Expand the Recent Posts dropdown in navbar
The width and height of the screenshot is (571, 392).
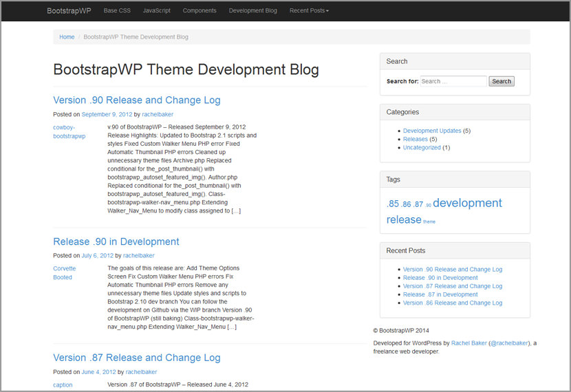pos(309,10)
